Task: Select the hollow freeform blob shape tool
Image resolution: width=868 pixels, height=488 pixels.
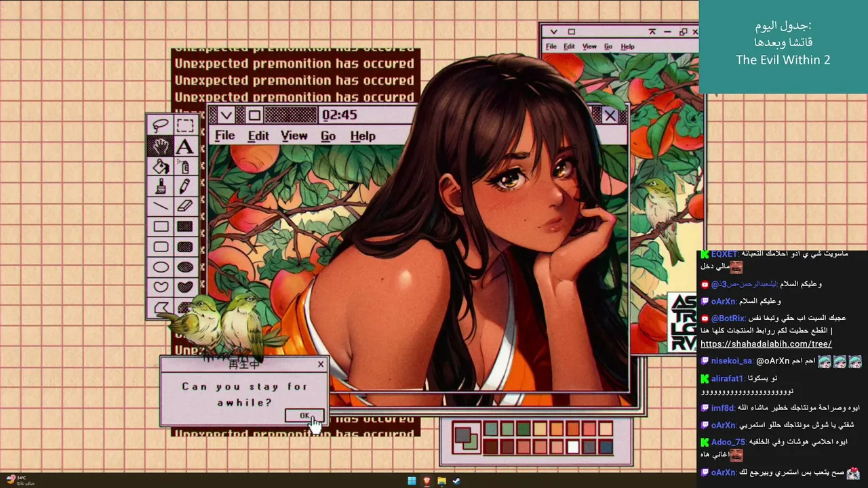Action: coord(161,287)
